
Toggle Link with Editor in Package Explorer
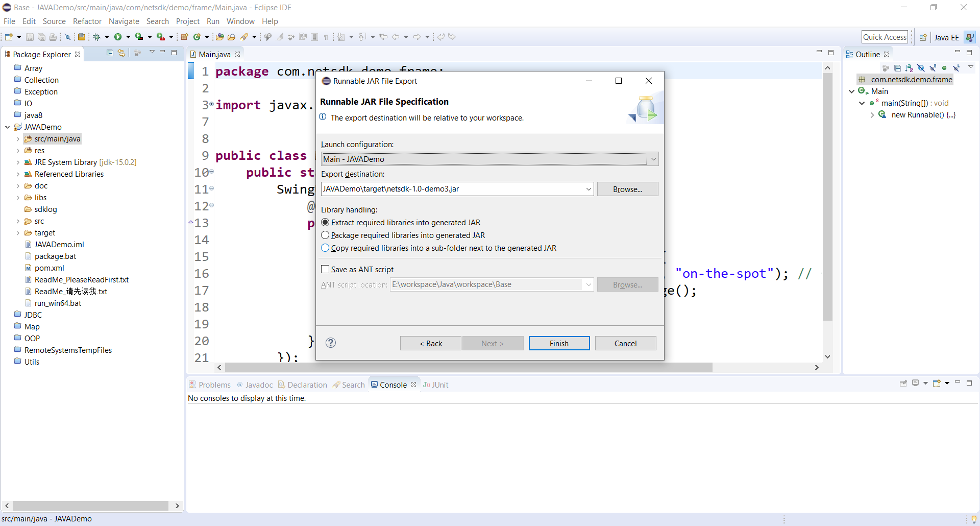121,53
